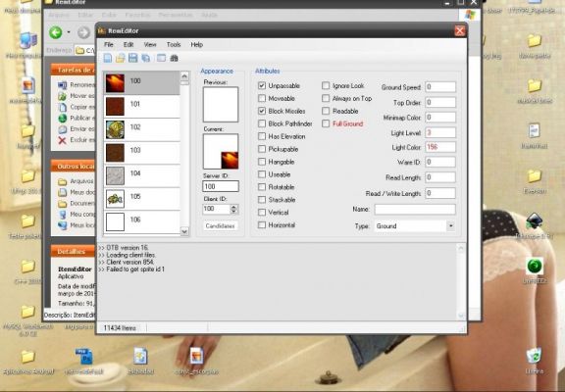The image size is (565, 392).
Task: Click the Candidates button
Action: click(x=220, y=226)
